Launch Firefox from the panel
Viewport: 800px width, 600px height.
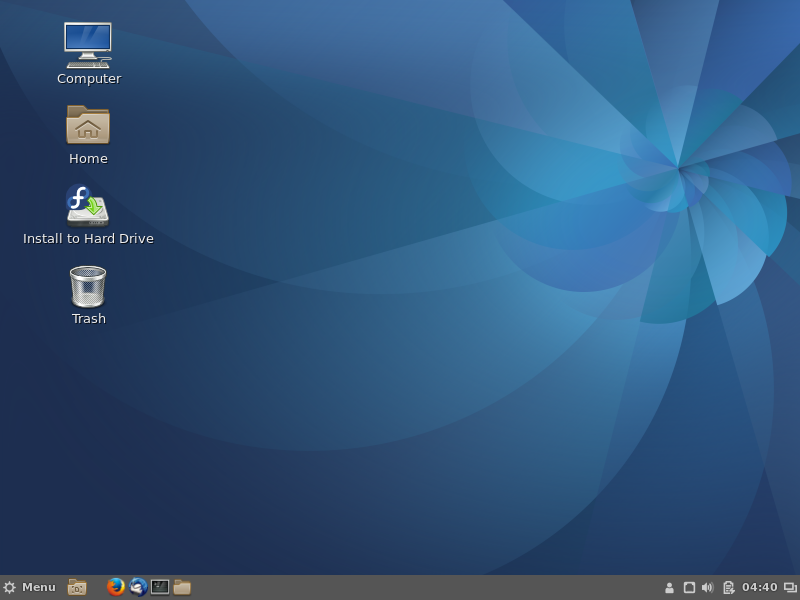pos(116,587)
